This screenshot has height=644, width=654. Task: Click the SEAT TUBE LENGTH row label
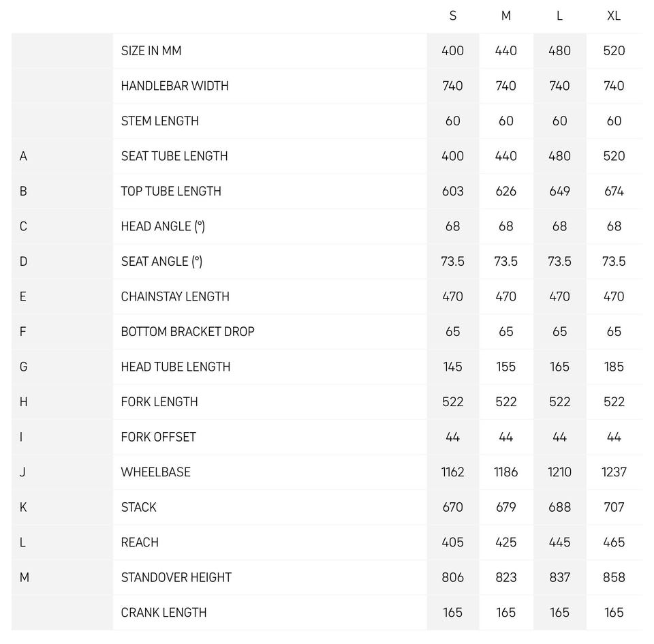174,156
